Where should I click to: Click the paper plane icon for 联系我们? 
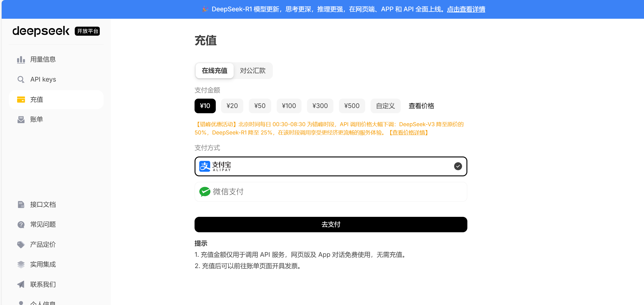(x=21, y=284)
